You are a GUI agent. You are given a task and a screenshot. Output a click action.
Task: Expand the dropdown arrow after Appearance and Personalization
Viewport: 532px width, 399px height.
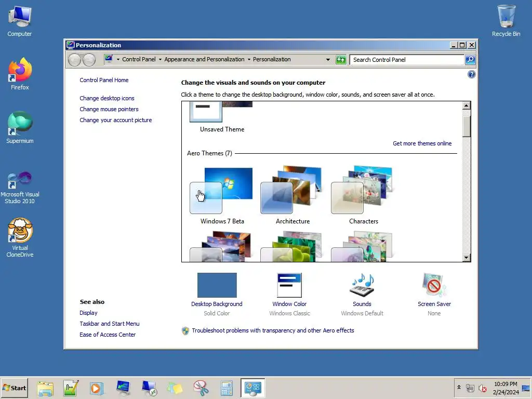(249, 59)
